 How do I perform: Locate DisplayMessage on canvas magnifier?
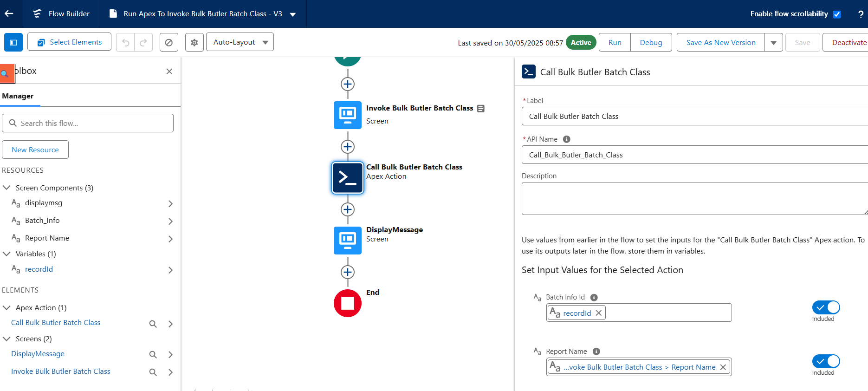coord(153,355)
